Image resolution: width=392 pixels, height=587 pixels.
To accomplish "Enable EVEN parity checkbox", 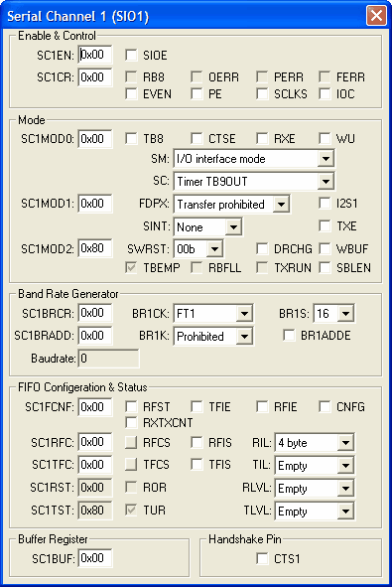I will click(x=131, y=93).
